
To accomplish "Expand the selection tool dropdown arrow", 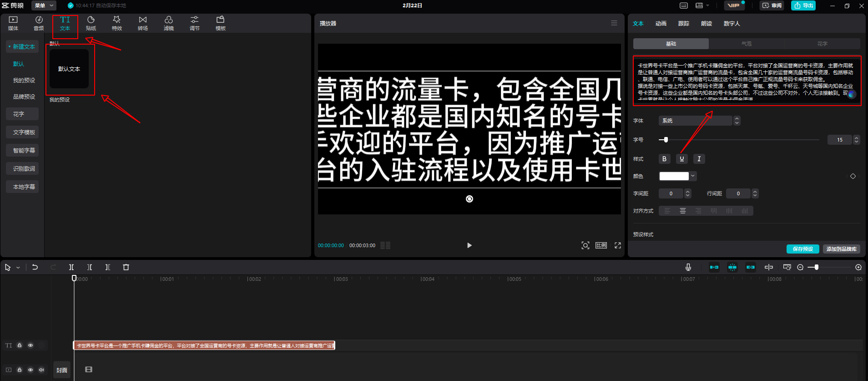I will tap(18, 268).
